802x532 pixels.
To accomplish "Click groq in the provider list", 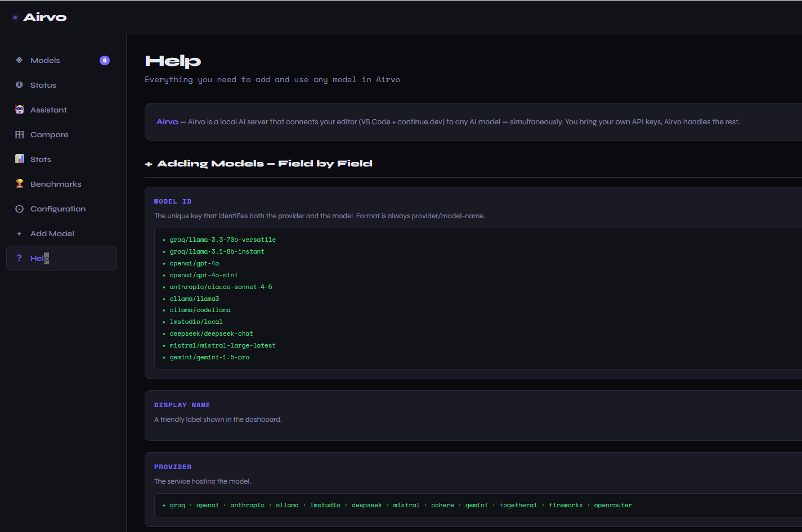I will coord(177,505).
